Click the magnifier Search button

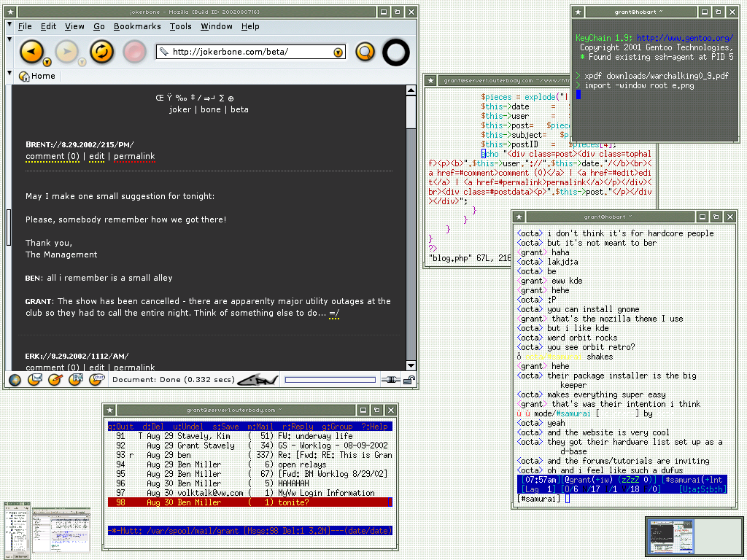coord(365,52)
